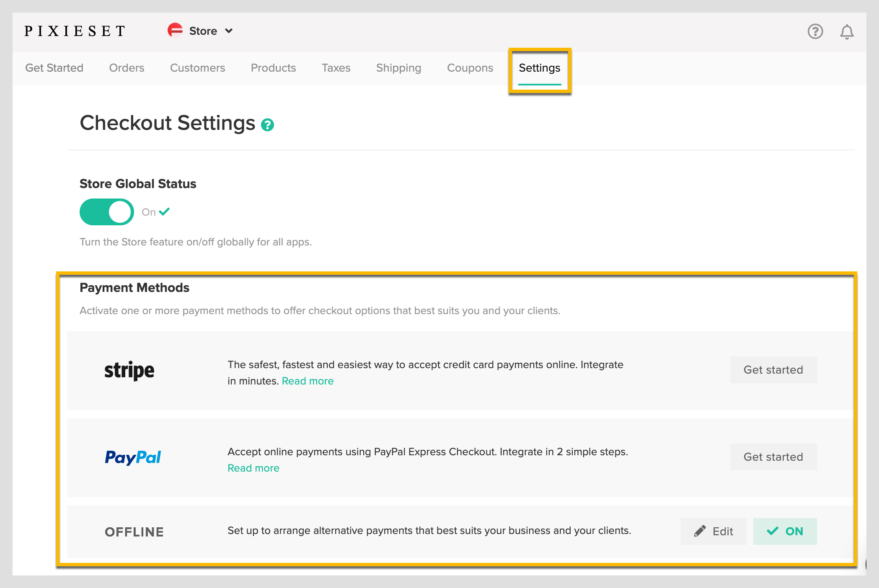
Task: Open Stripe Read more link
Action: pos(308,381)
